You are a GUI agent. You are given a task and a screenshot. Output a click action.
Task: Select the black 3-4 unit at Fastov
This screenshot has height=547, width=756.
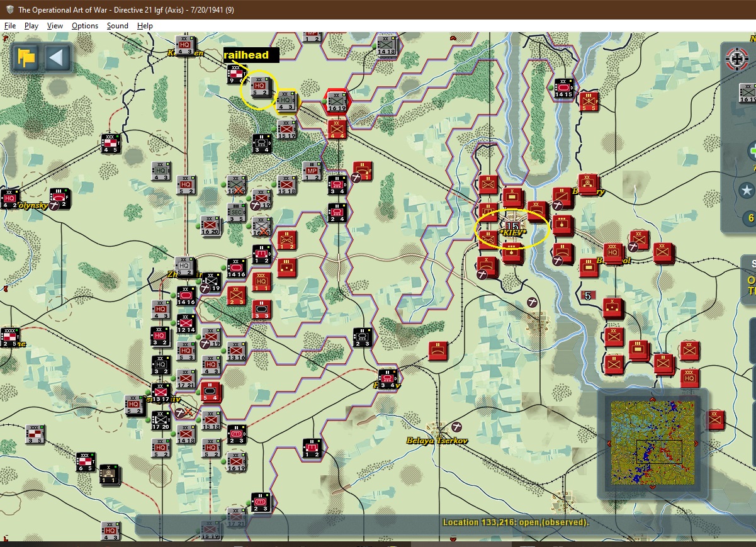click(387, 378)
